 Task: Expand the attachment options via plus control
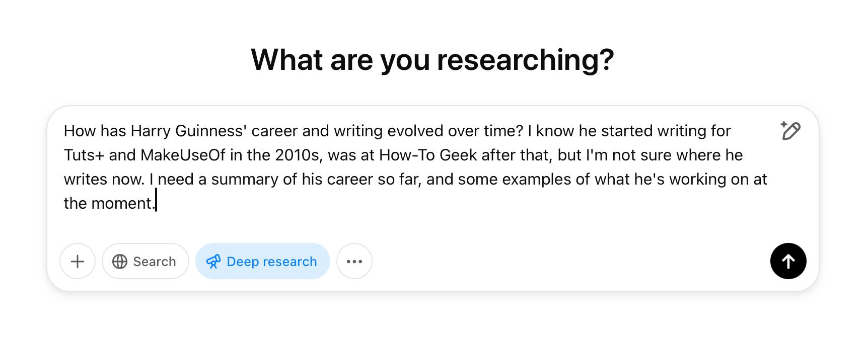[x=78, y=261]
